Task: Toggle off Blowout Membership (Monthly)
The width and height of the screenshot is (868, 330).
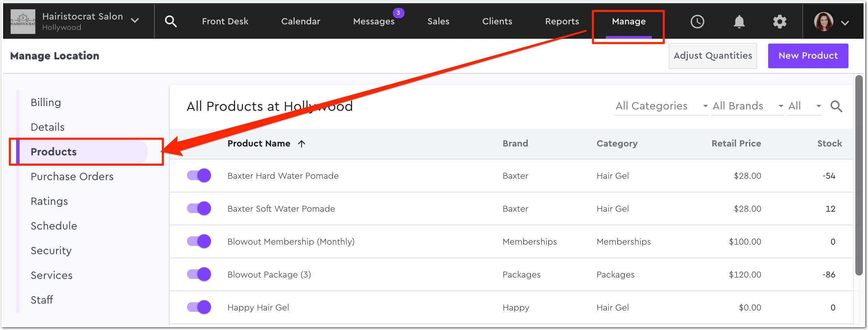Action: point(199,241)
